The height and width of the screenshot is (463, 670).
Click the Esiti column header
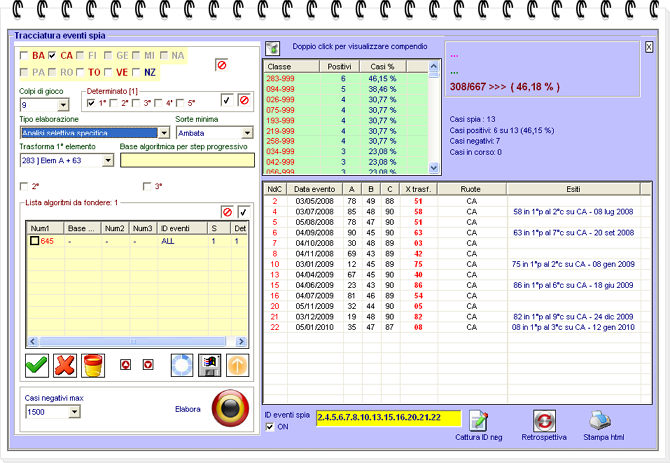pos(573,189)
